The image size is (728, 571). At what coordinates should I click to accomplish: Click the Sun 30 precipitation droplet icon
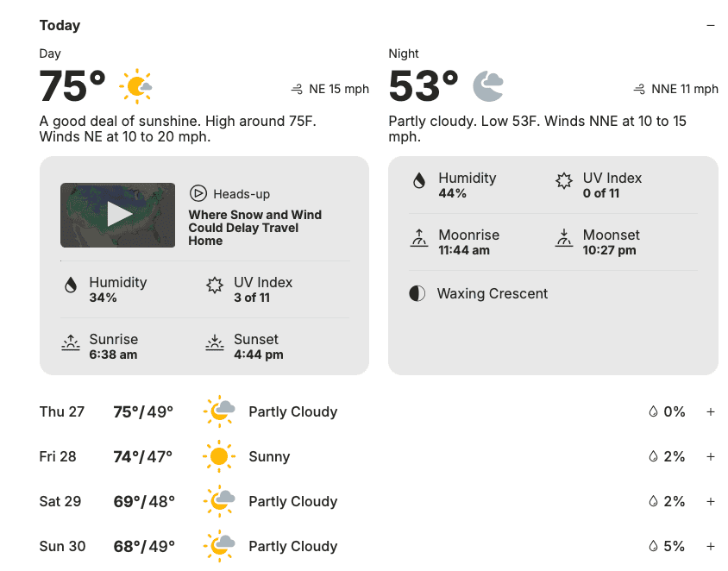click(653, 547)
